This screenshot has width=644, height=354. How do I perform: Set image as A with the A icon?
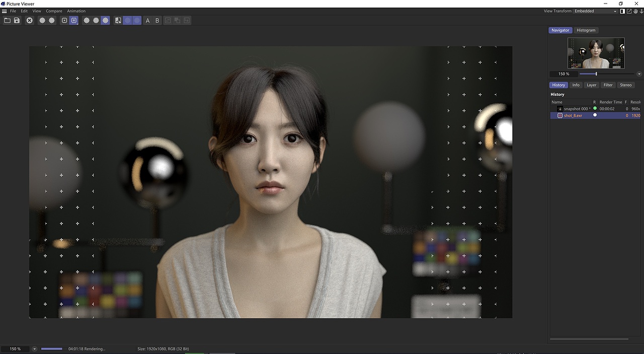147,21
